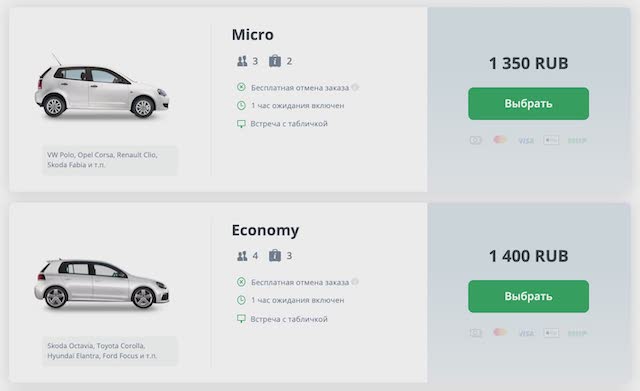
Task: Click the passengers icon in Micro card
Action: 242,61
